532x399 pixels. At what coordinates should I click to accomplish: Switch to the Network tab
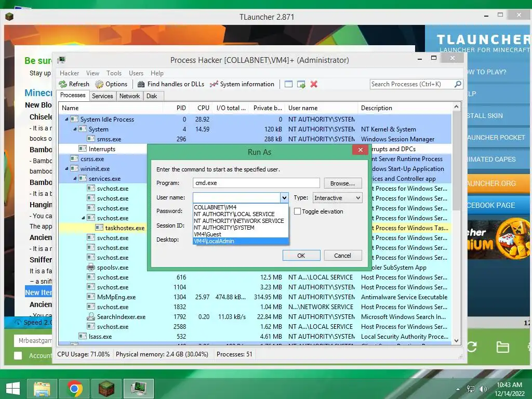pos(129,96)
